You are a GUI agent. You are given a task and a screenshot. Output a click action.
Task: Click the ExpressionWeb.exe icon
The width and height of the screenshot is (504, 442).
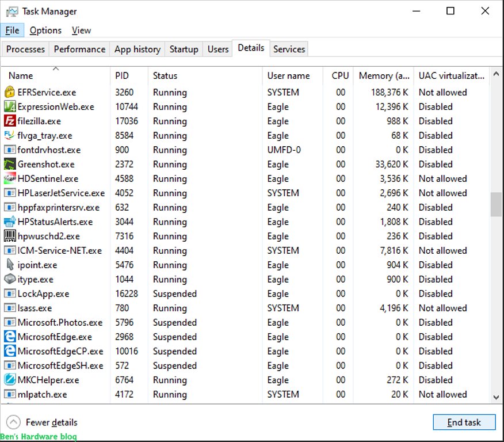pos(10,106)
